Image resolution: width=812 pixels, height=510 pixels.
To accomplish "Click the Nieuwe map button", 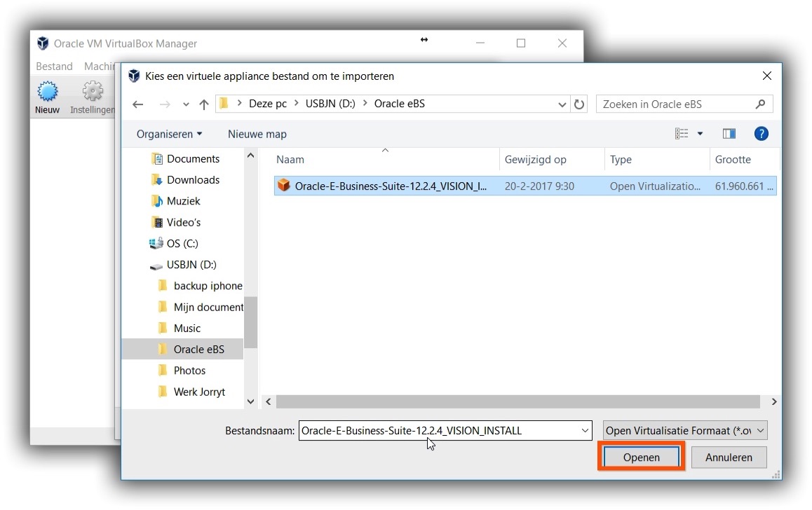I will [257, 134].
